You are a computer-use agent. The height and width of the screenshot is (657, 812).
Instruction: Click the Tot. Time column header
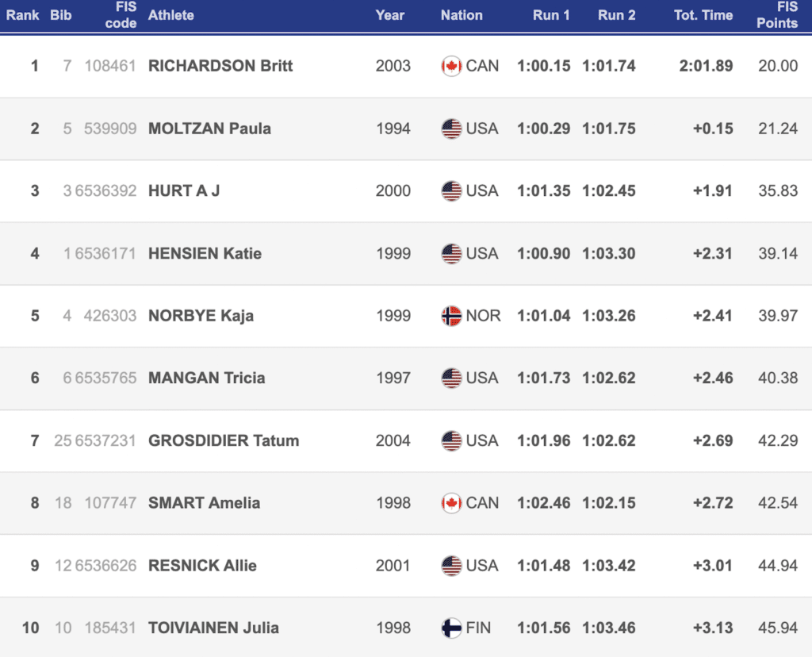point(703,15)
